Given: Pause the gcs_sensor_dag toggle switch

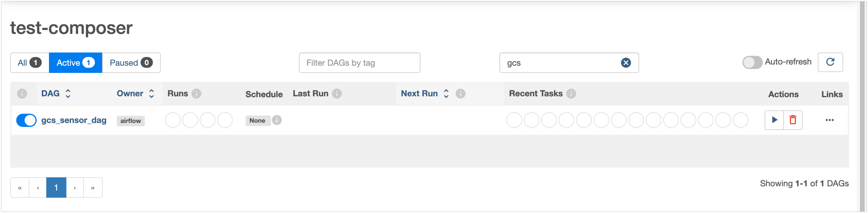Looking at the screenshot, I should click(26, 120).
